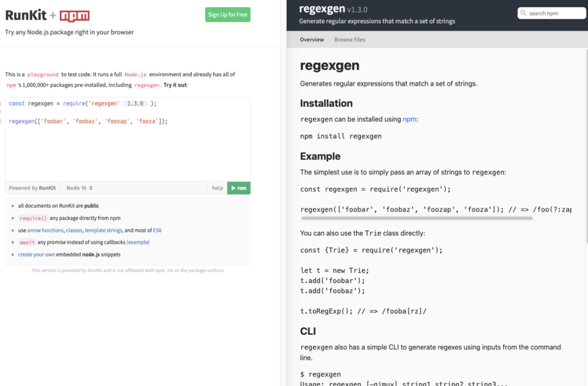Click the 'Try any Node.js package' tagline
This screenshot has height=386, width=588.
click(x=69, y=32)
